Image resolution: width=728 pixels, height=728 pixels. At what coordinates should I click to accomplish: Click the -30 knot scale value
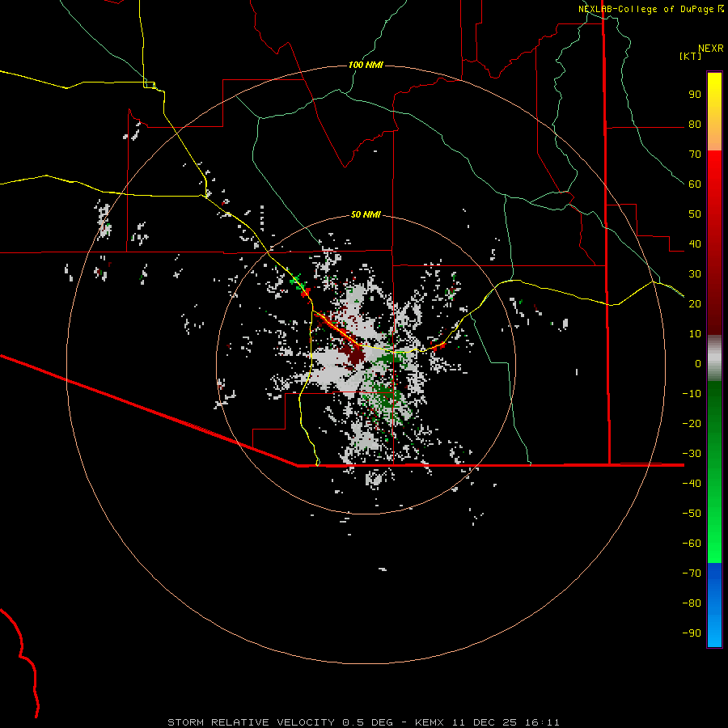692,454
